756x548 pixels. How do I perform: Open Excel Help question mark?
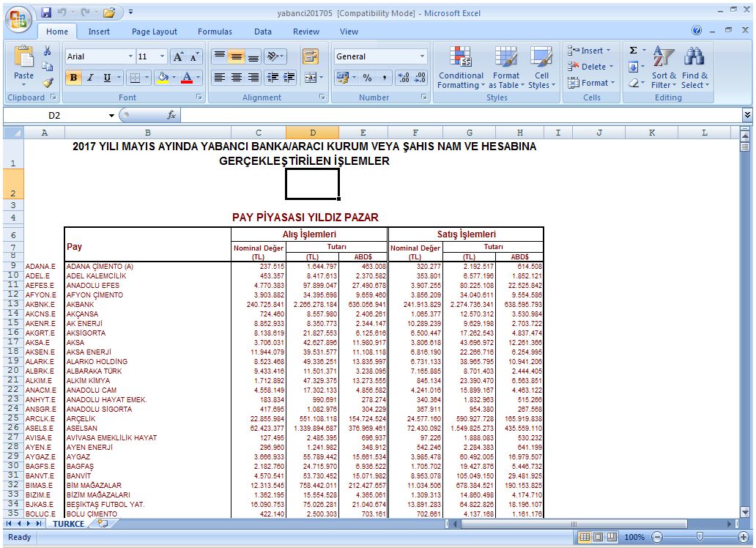[697, 30]
